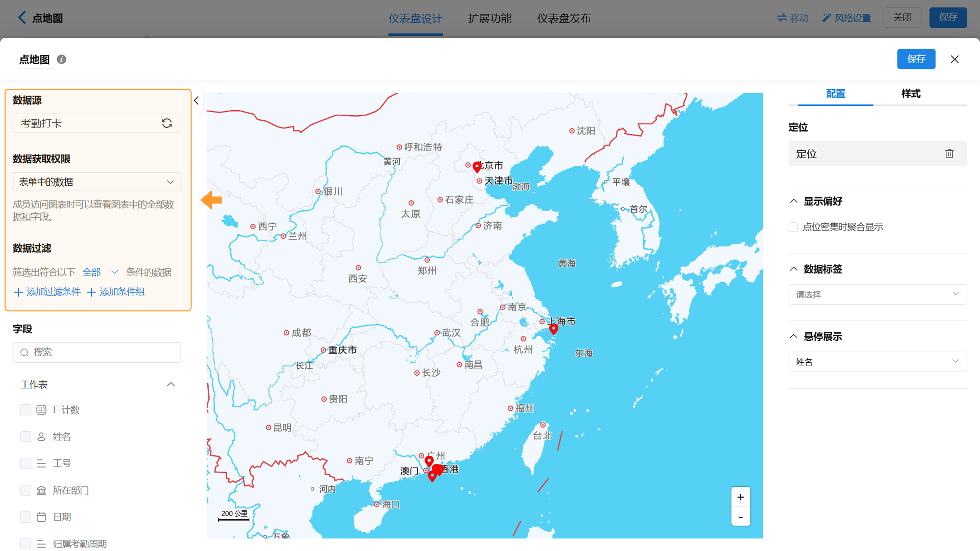Open the 数据标签 请选择 dropdown
The height and width of the screenshot is (551, 980).
click(x=877, y=294)
